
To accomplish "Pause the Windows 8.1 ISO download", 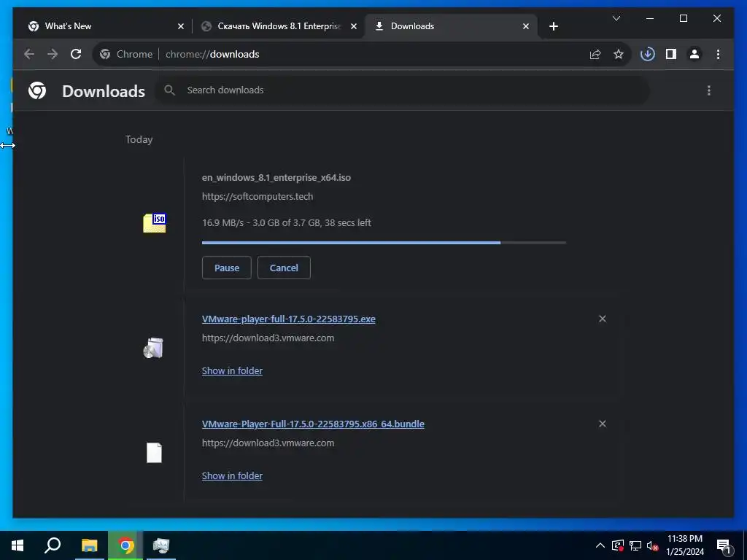I will [227, 268].
